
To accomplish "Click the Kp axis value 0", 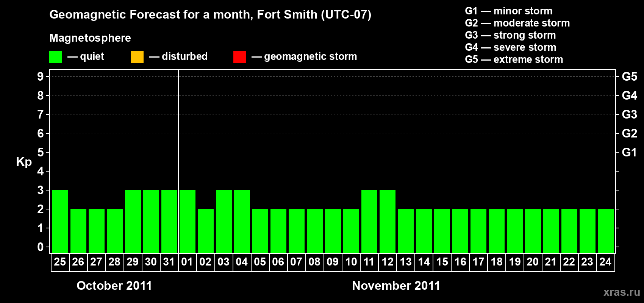I will click(x=41, y=247).
